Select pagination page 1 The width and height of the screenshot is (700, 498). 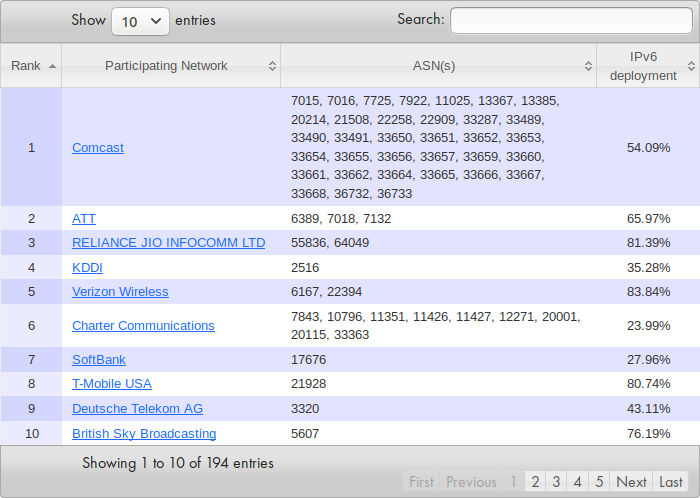[513, 482]
